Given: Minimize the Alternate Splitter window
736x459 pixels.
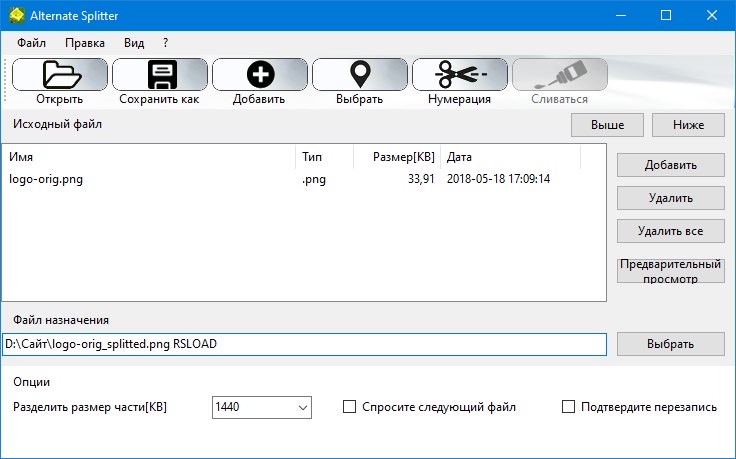Looking at the screenshot, I should [621, 15].
